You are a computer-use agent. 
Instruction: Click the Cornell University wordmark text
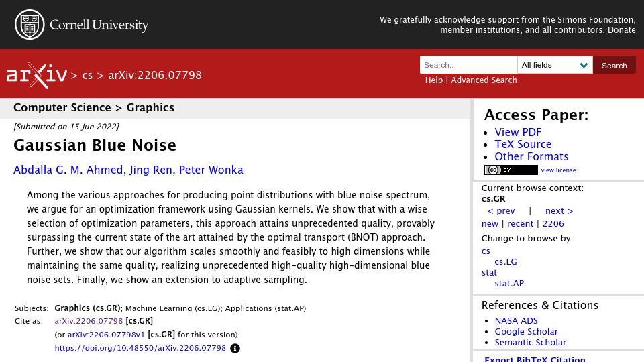[x=99, y=25]
